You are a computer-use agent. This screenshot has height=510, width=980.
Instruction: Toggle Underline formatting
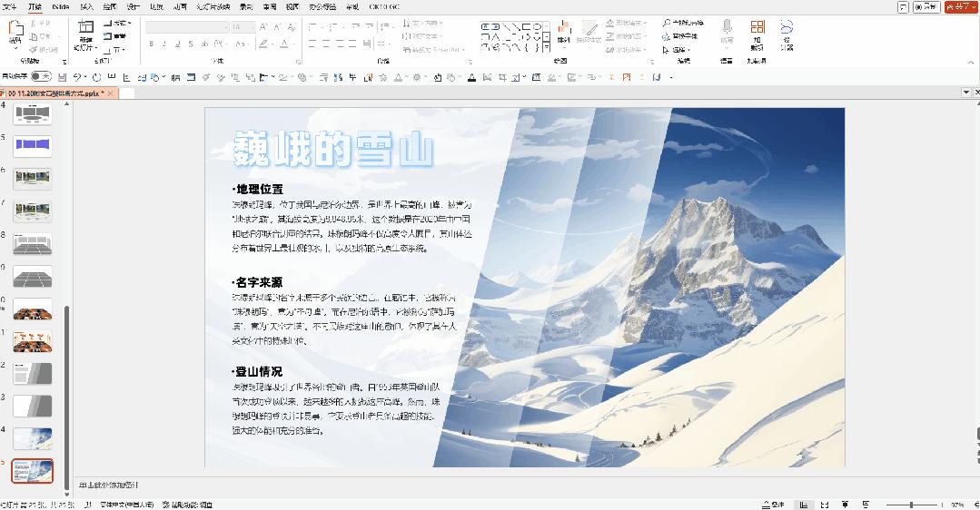pyautogui.click(x=177, y=44)
